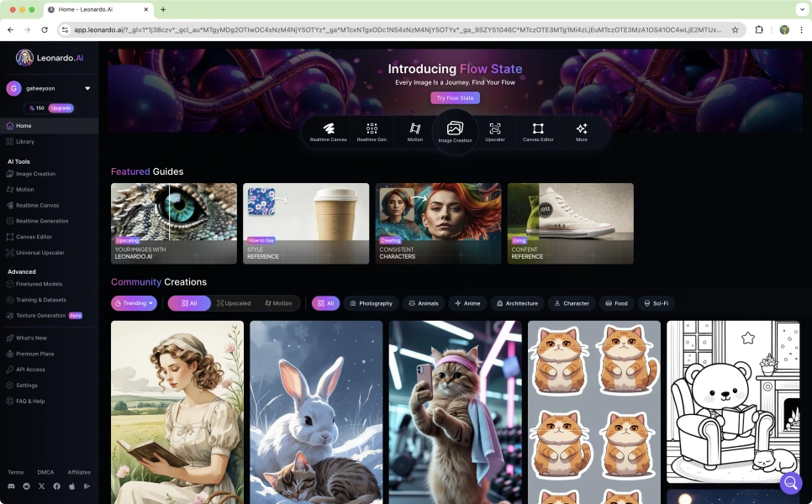Open the Content Reference sneaker guide card
This screenshot has width=812, height=504.
point(571,223)
